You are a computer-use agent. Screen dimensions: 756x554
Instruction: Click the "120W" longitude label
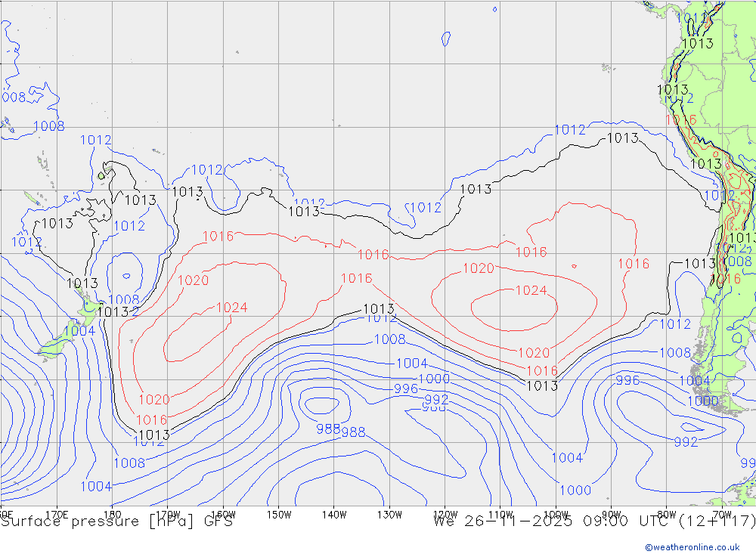(x=445, y=514)
